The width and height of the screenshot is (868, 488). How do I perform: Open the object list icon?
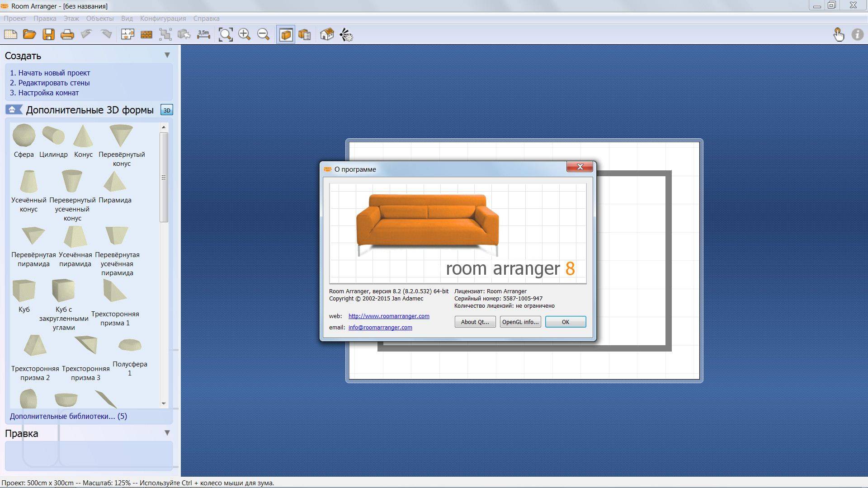coord(305,34)
